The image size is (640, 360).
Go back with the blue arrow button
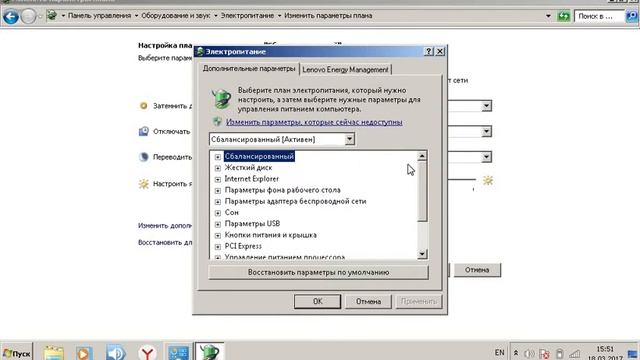(x=11, y=16)
